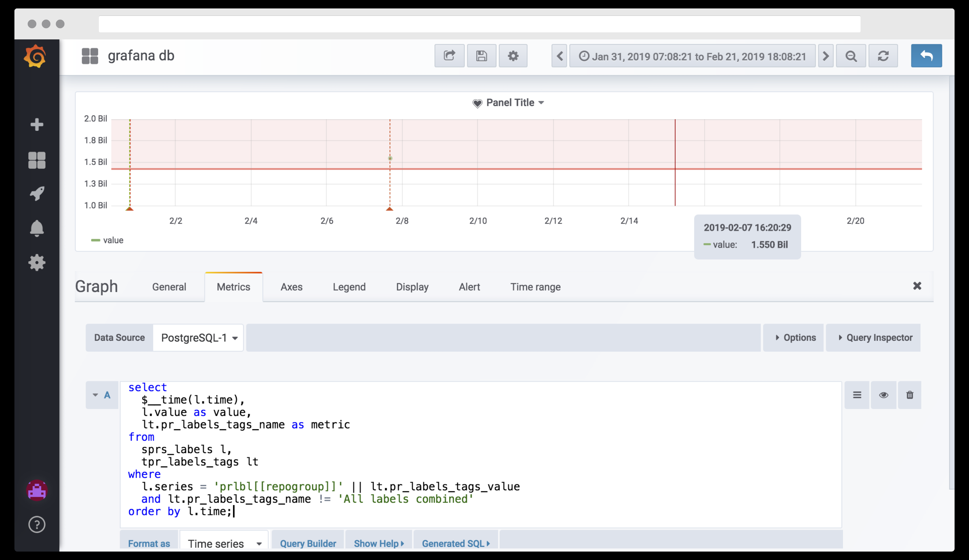Refresh the dashboard

click(883, 56)
